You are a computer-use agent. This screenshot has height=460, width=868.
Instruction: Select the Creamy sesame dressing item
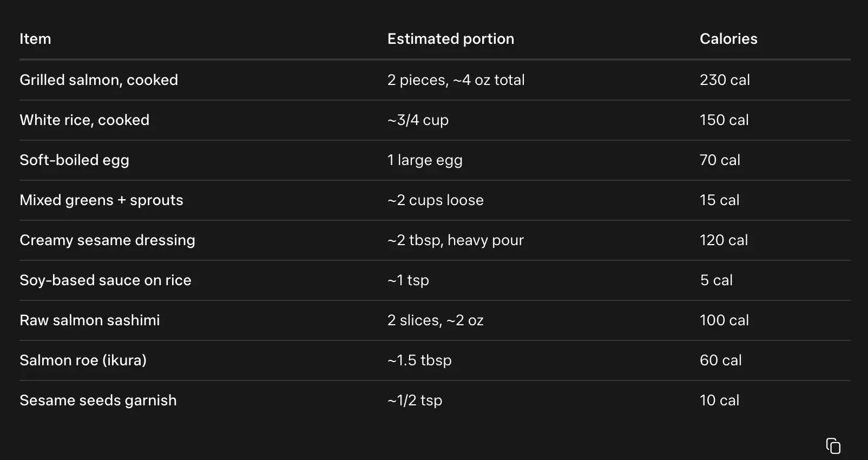107,240
